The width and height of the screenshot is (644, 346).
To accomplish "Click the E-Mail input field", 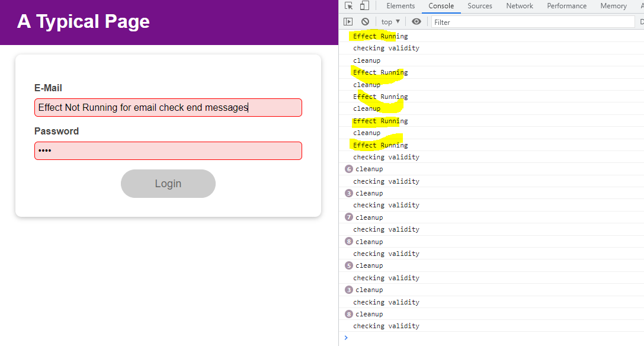I will 168,108.
